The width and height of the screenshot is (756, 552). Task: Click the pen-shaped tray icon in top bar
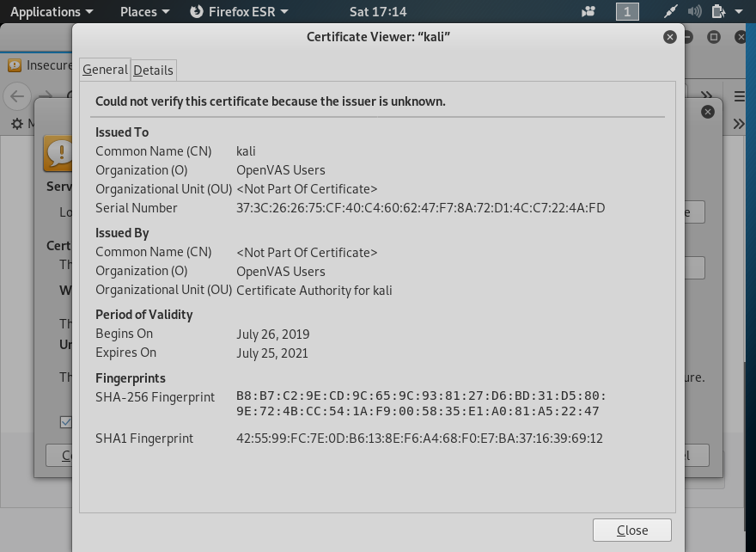coord(671,11)
